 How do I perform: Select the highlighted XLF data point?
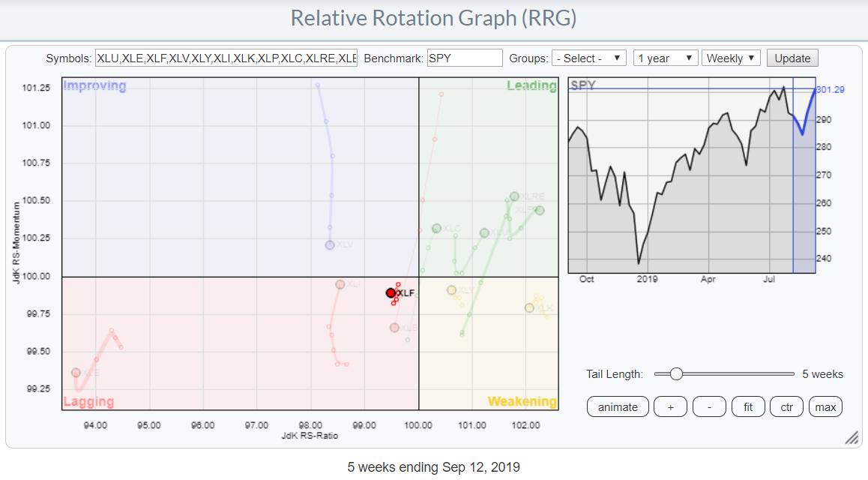coord(391,293)
